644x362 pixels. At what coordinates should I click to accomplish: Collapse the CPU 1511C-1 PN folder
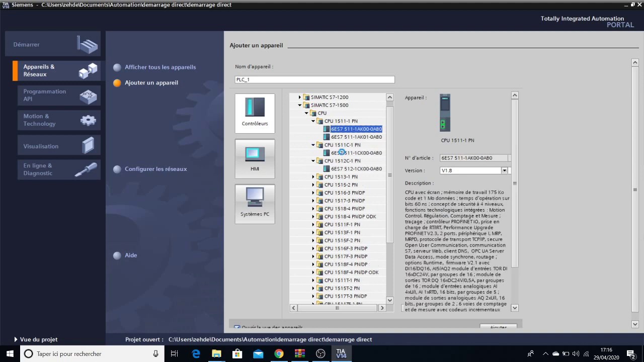click(x=313, y=145)
